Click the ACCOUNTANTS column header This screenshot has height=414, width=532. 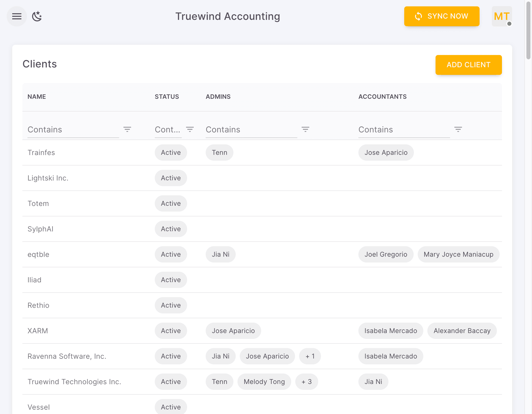(382, 96)
